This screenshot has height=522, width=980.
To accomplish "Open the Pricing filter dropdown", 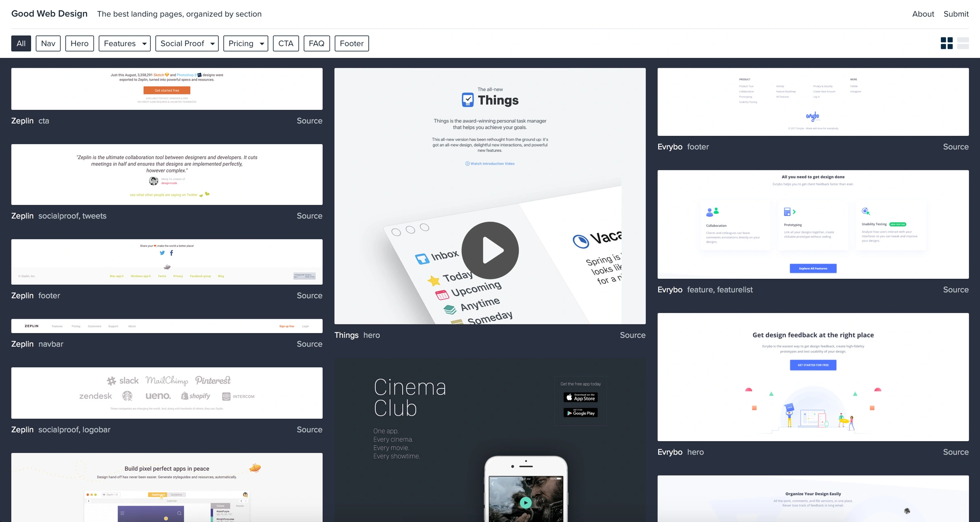I will coord(246,43).
